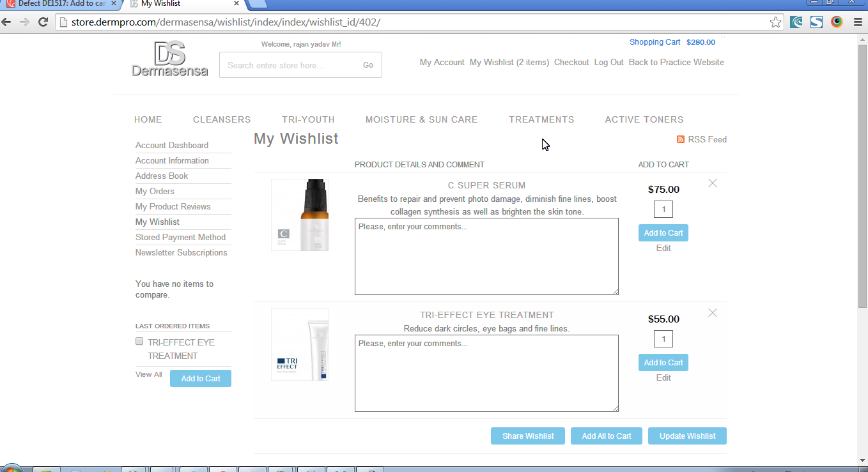Open Account Dashboard in the sidebar

tap(172, 146)
